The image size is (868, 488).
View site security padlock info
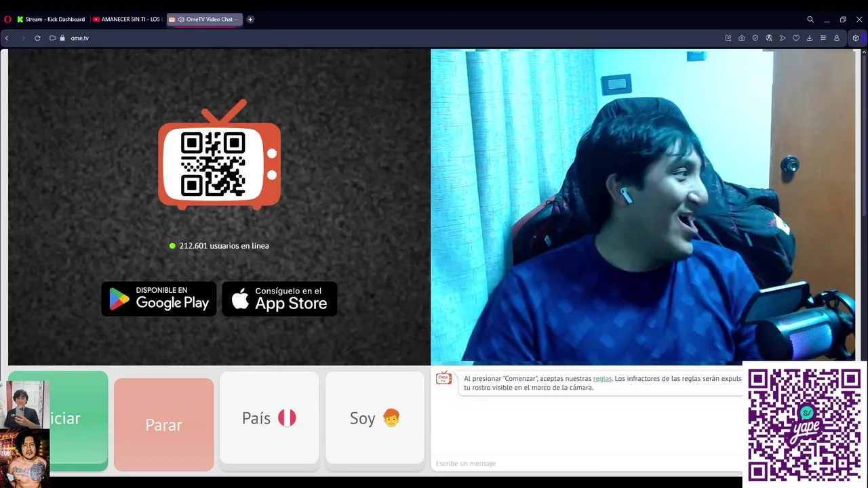click(x=62, y=38)
